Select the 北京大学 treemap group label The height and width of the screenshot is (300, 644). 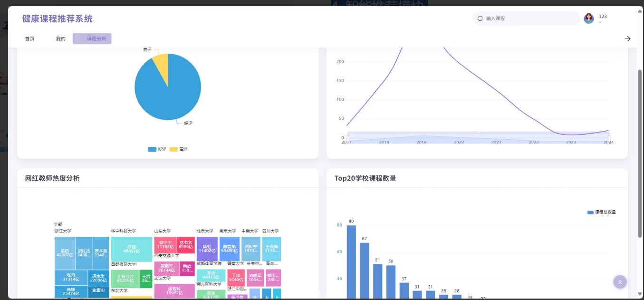(x=205, y=231)
